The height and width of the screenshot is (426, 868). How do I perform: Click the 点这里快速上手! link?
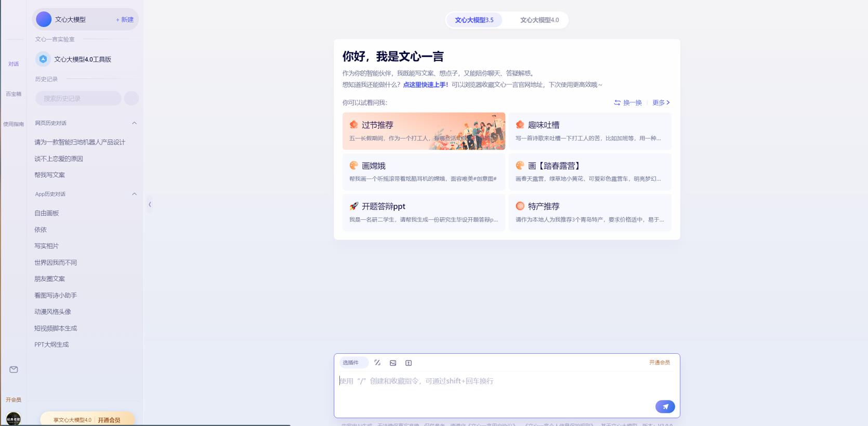pos(425,85)
